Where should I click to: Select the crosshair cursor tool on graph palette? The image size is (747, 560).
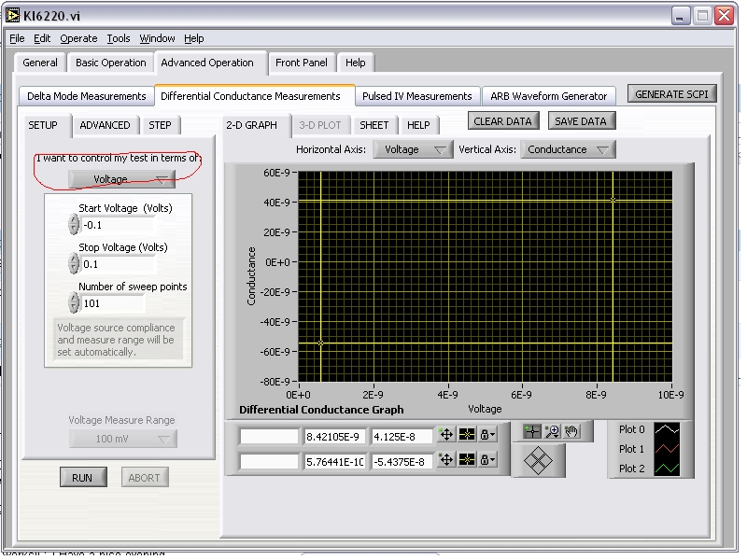[x=531, y=430]
